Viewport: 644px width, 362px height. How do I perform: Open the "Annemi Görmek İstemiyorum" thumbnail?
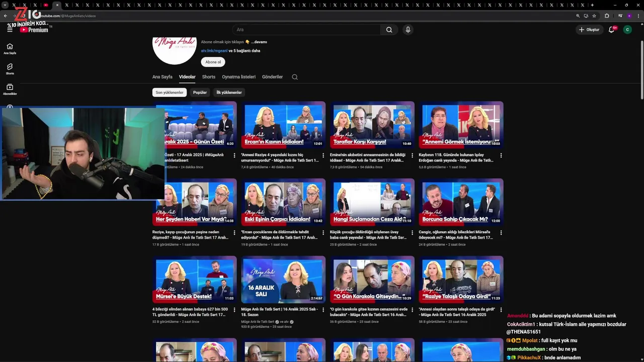[461, 125]
